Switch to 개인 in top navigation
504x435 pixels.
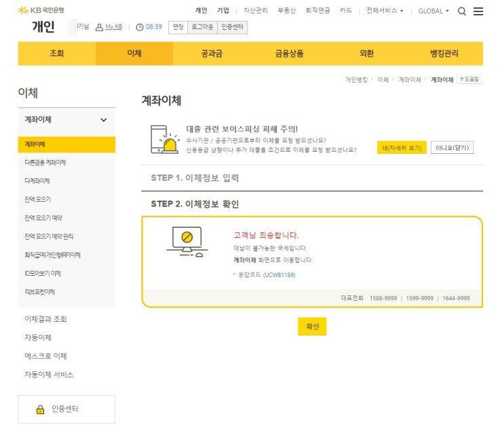pyautogui.click(x=201, y=11)
